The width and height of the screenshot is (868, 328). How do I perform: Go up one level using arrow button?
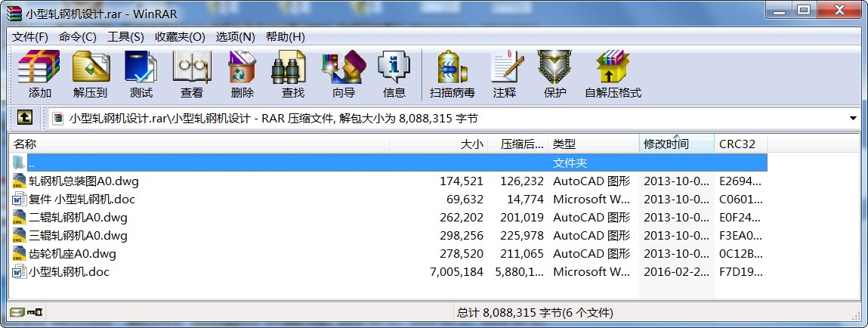pyautogui.click(x=25, y=118)
